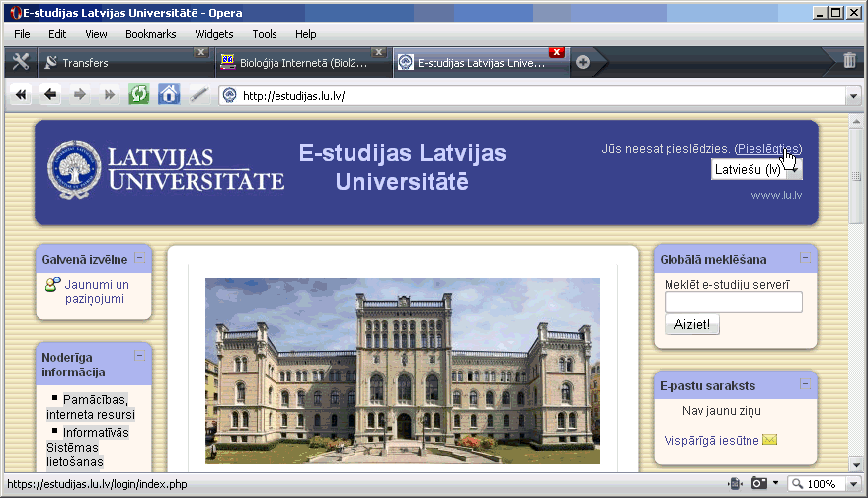Open the View menu
Viewport: 868px width, 498px height.
(96, 34)
